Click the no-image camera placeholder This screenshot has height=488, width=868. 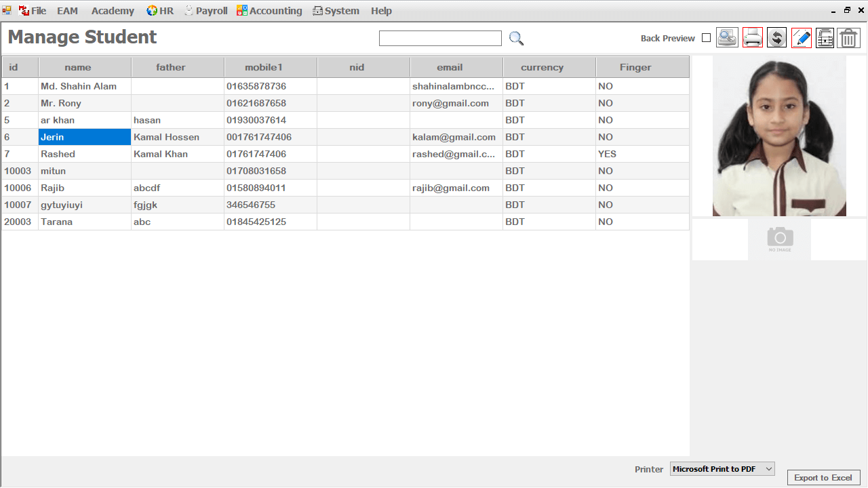pyautogui.click(x=780, y=239)
